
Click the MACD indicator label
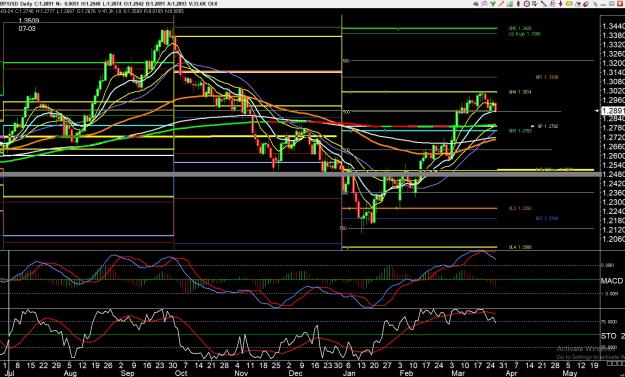612,281
